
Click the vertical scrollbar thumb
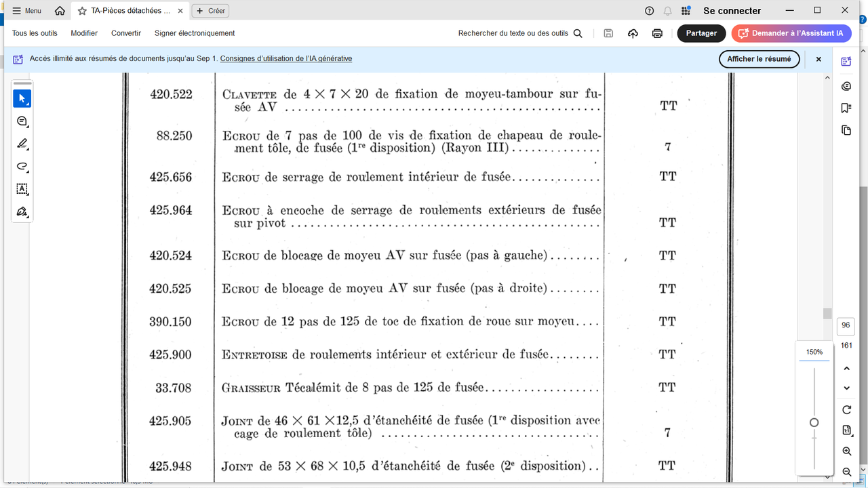click(x=827, y=313)
